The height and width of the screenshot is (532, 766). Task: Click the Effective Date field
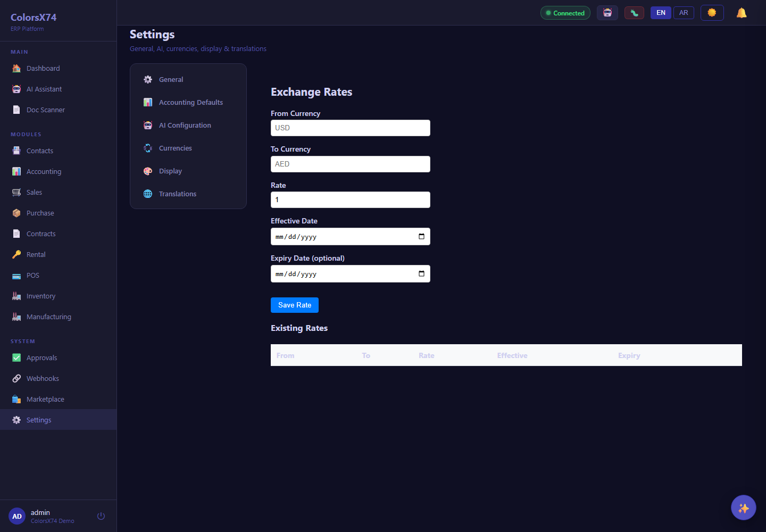(351, 237)
